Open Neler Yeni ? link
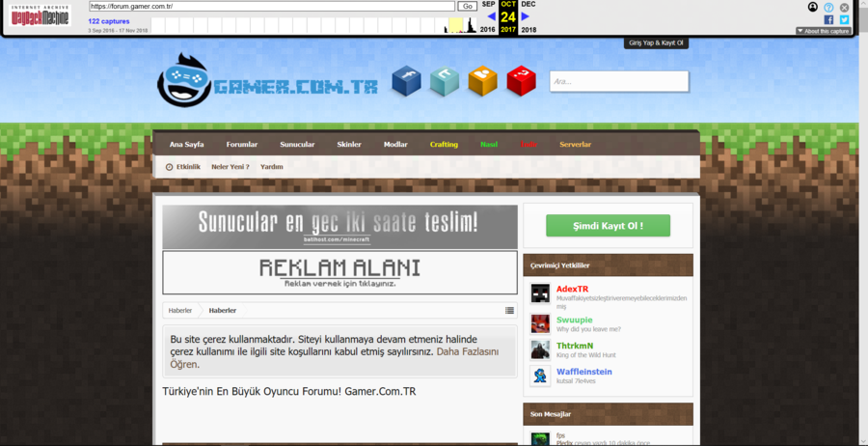 [231, 167]
